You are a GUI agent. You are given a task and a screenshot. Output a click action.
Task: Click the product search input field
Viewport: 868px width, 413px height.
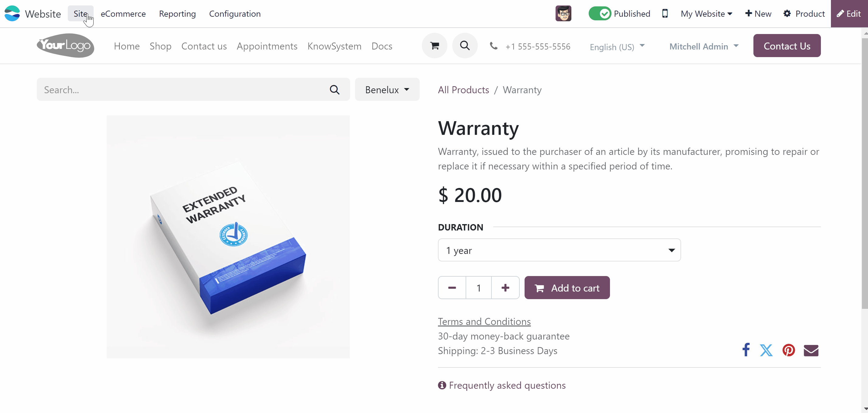coord(182,90)
